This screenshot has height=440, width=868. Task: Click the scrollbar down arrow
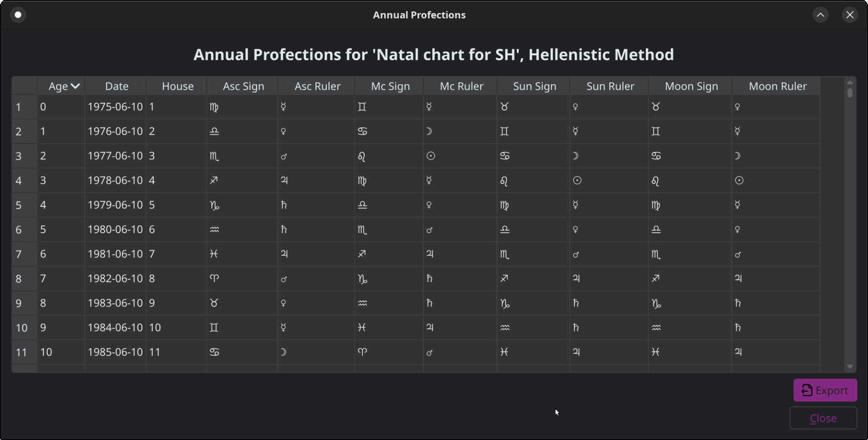pos(850,366)
